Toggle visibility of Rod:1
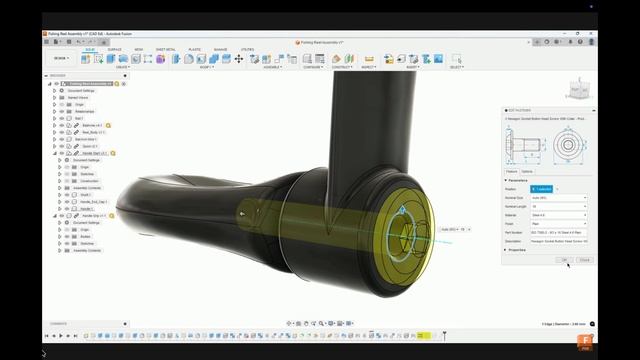The height and width of the screenshot is (360, 640). pos(62,118)
